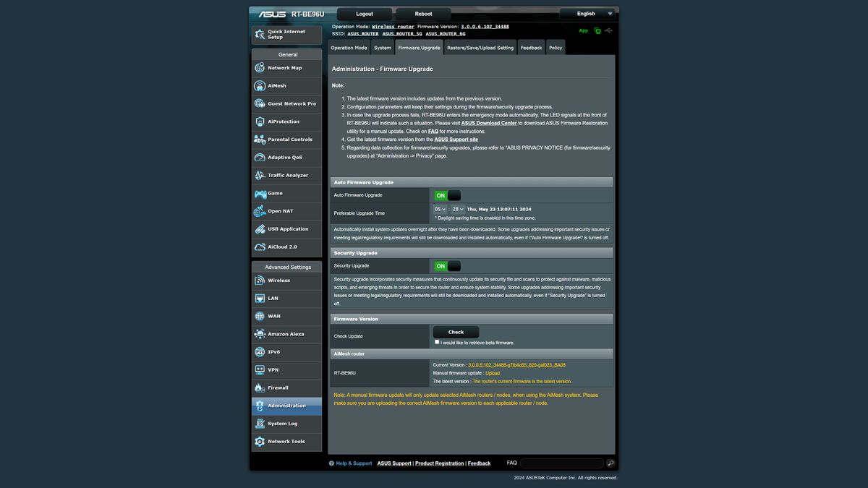Image resolution: width=868 pixels, height=488 pixels.
Task: Click the USB status icon in header
Action: (609, 31)
